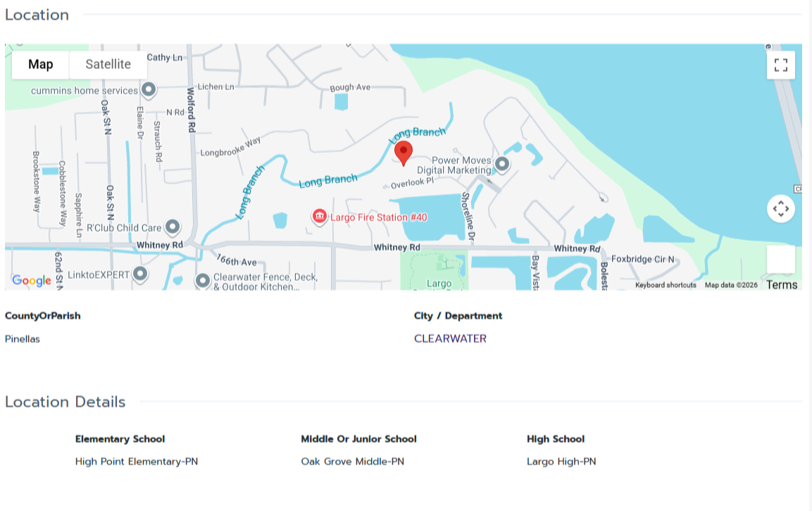Click the R'Club Child Care marker
Viewport: 812px width, 511px height.
tap(173, 225)
